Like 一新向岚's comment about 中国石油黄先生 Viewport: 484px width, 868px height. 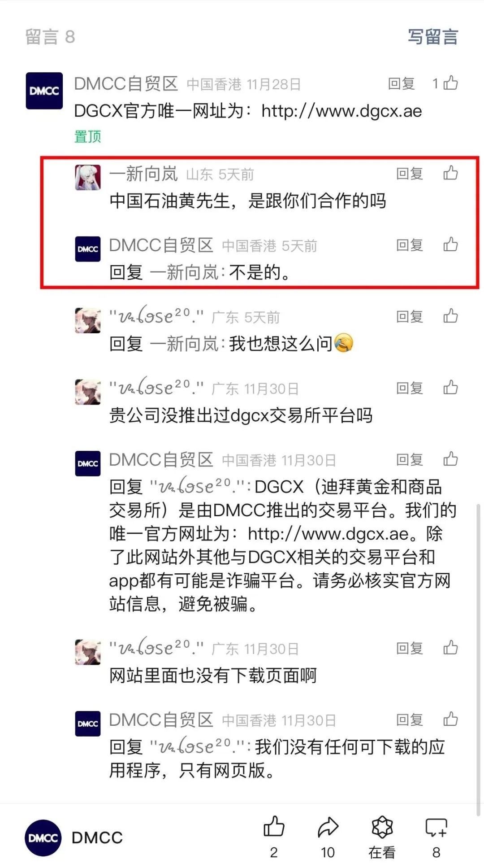click(450, 173)
